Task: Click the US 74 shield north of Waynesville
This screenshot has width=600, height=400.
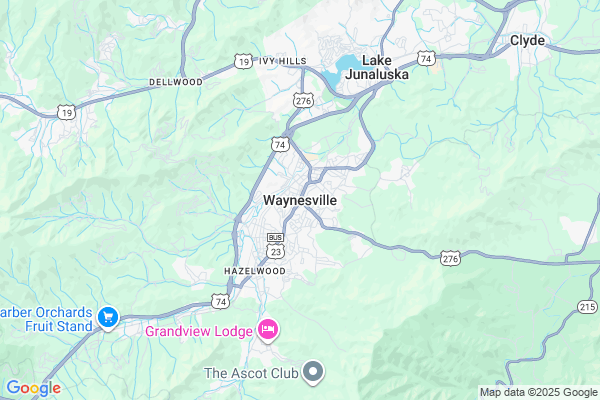Action: [x=280, y=144]
